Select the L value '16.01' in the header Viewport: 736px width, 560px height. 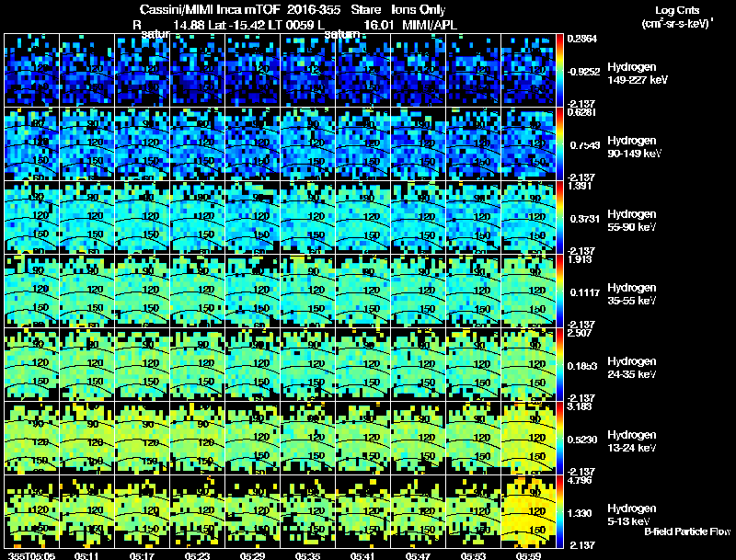[378, 25]
